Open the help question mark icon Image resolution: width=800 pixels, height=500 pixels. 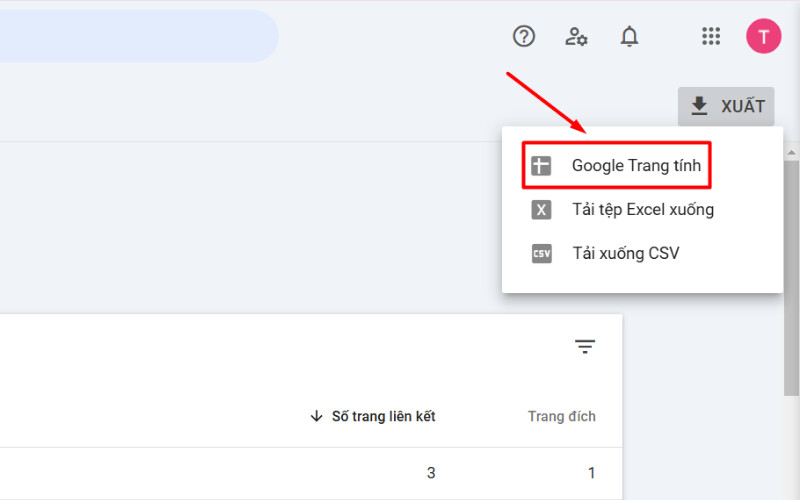tap(523, 36)
